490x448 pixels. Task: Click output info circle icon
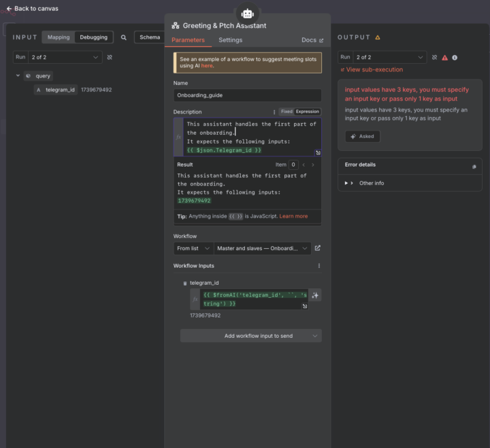(x=455, y=58)
